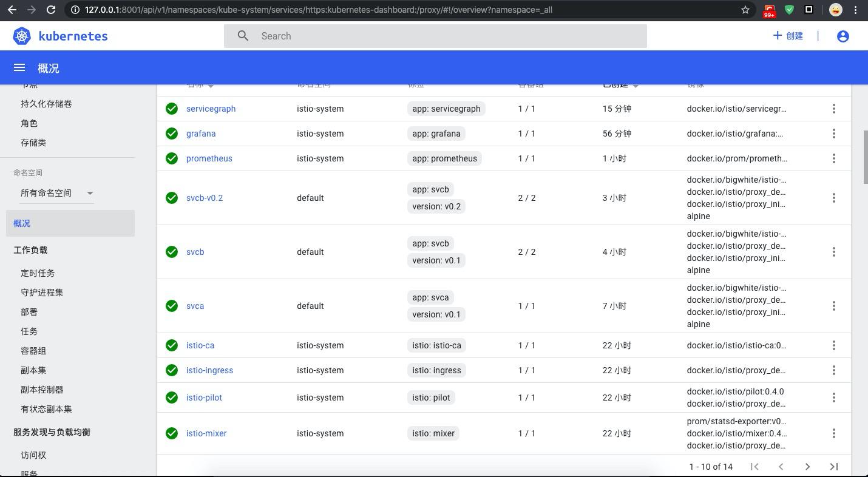Go to first page of results
Image resolution: width=868 pixels, height=477 pixels.
point(754,467)
